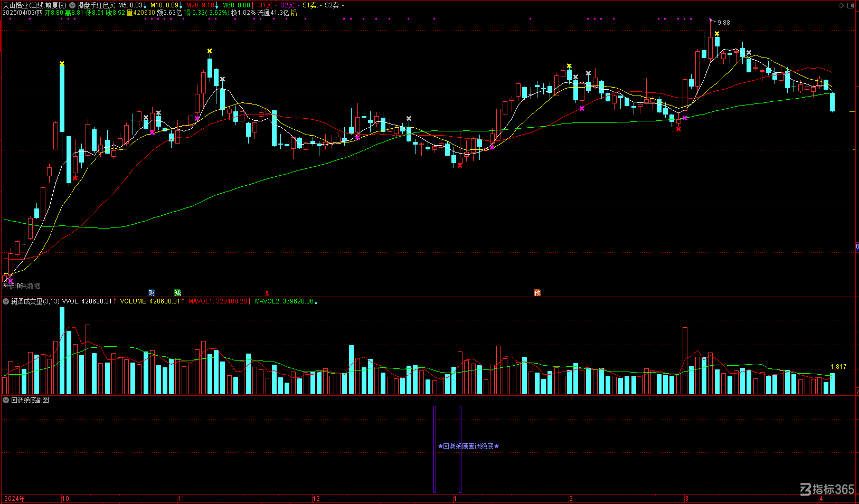Click the 换1.02% turnover readout

pos(243,13)
